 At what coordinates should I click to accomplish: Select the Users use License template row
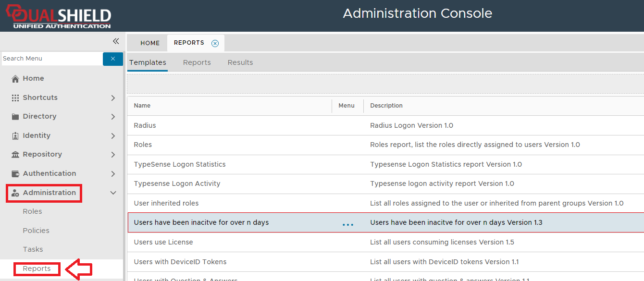163,242
